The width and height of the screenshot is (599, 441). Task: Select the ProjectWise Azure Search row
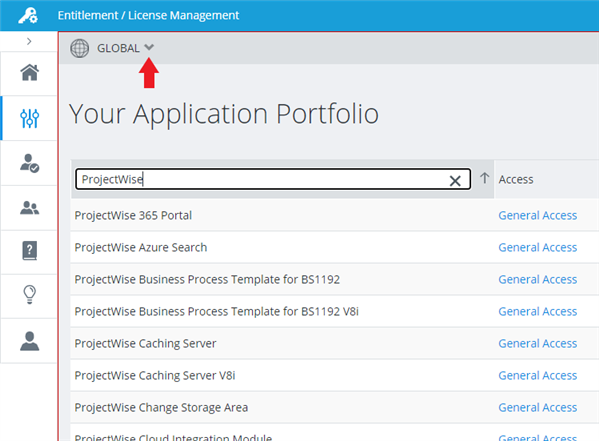click(x=335, y=247)
